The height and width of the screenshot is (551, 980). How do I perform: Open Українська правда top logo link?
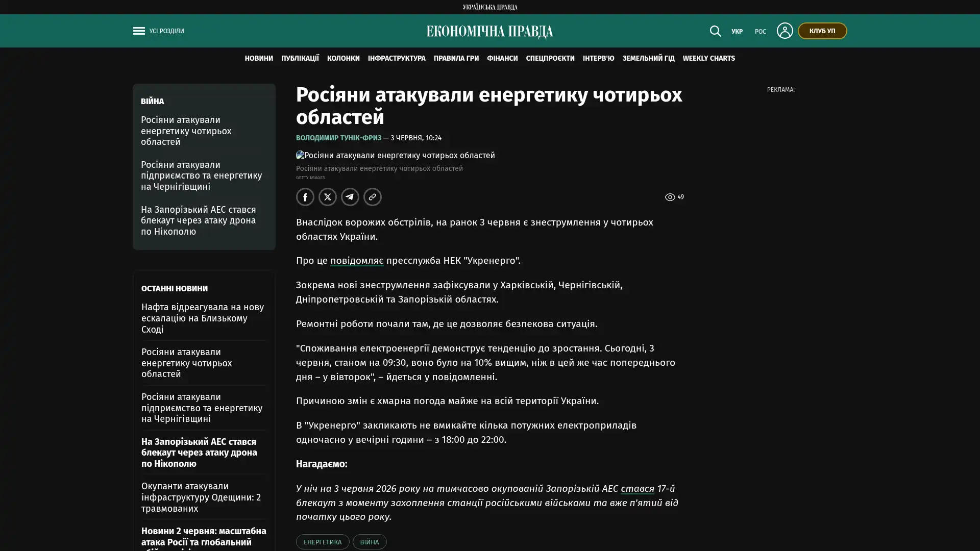point(489,7)
